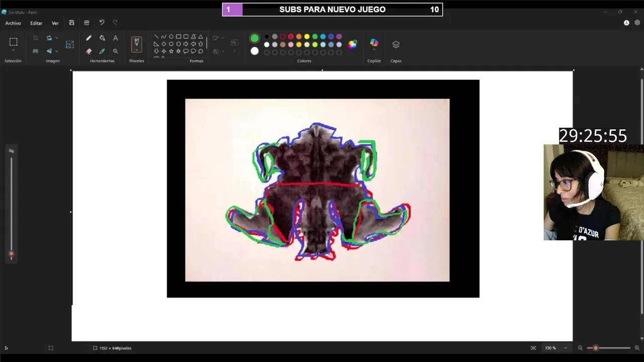This screenshot has width=644, height=362.
Task: Open Paint settings gear
Action: click(x=637, y=23)
